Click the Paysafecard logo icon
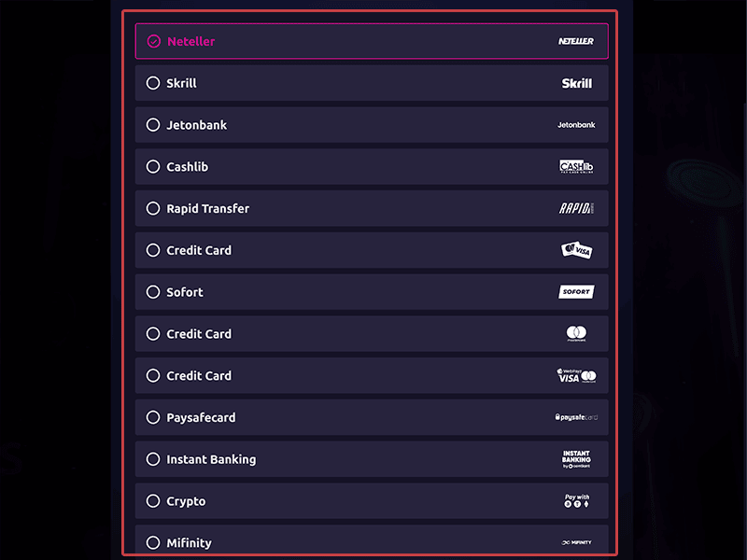This screenshot has width=747, height=560. [576, 417]
